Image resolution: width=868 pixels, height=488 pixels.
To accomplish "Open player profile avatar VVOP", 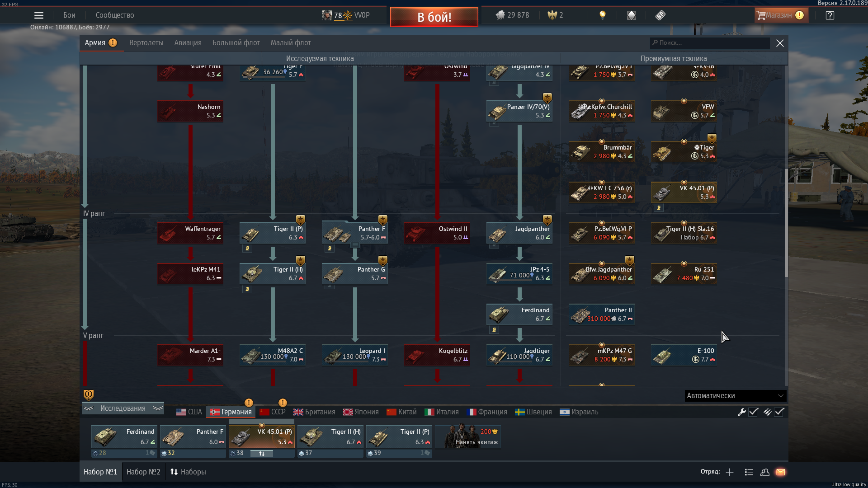I will click(x=346, y=15).
